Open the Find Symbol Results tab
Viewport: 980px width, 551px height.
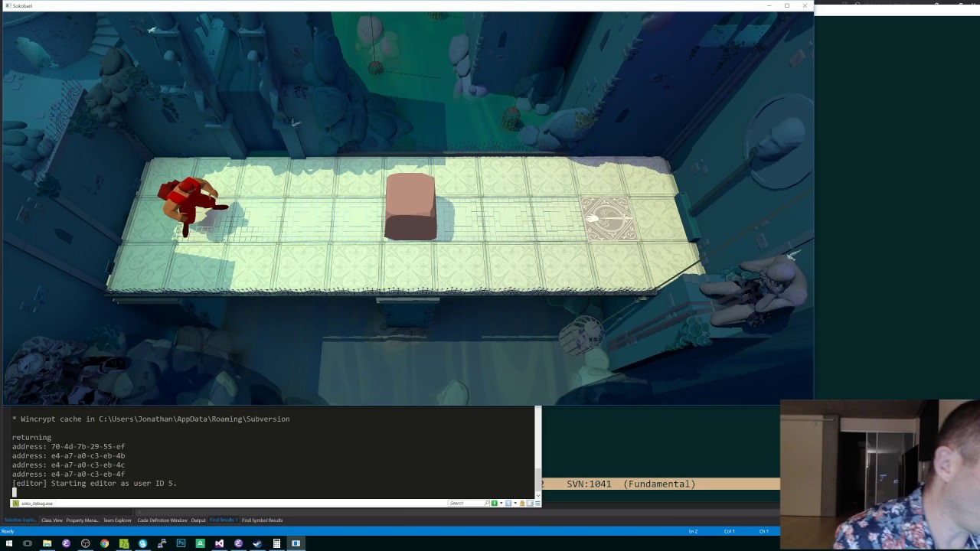coord(263,520)
